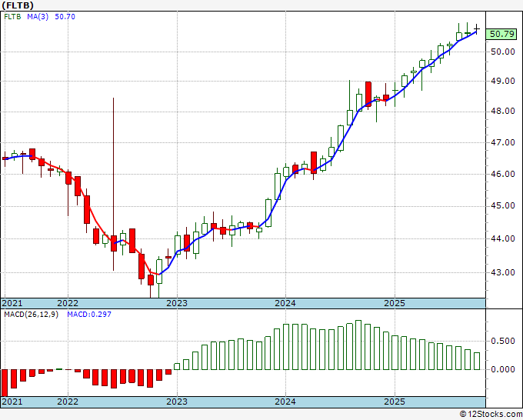Click the 50.00 price axis label
Viewport: 523px width, 420px height.
pyautogui.click(x=502, y=52)
